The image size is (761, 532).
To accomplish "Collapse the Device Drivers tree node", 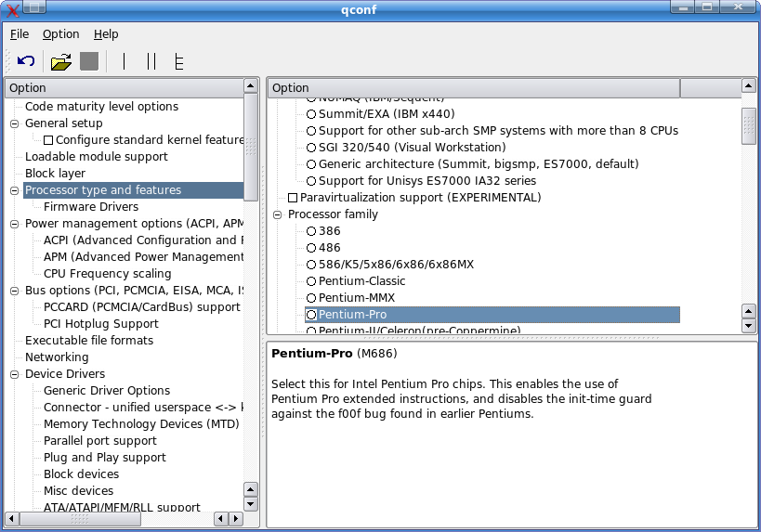I will pos(15,374).
